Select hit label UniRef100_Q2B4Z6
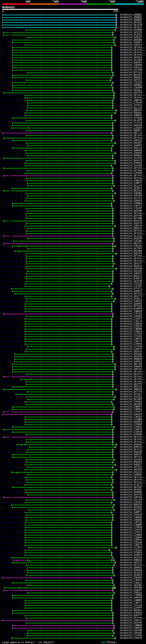 [x=131, y=201]
